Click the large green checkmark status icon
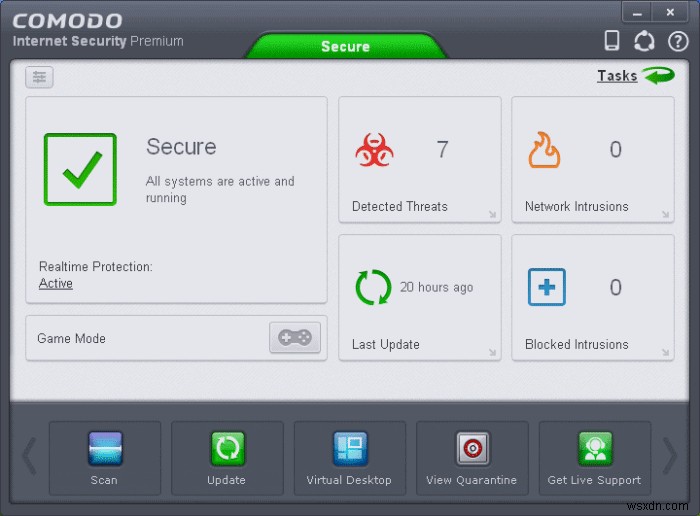The width and height of the screenshot is (700, 516). [80, 170]
